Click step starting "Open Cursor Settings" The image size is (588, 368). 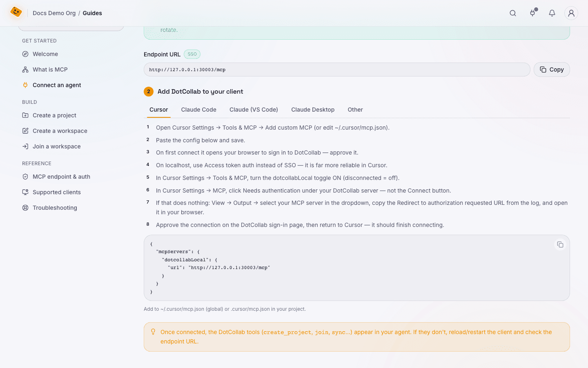(x=273, y=128)
